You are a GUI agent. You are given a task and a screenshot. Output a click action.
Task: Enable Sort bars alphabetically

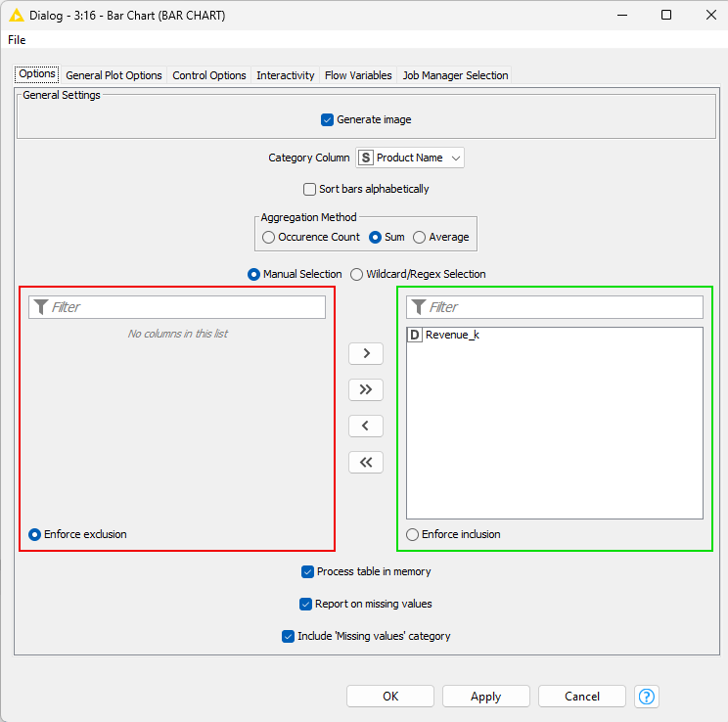pyautogui.click(x=310, y=189)
